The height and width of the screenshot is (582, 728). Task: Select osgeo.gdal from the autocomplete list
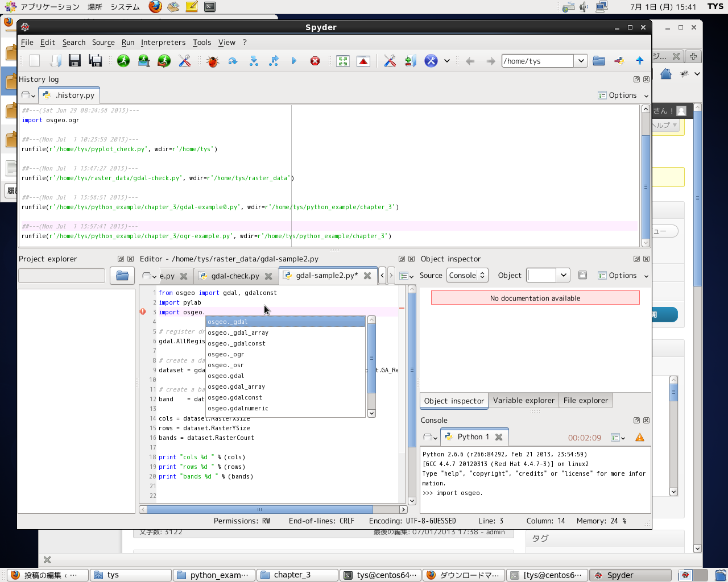226,376
